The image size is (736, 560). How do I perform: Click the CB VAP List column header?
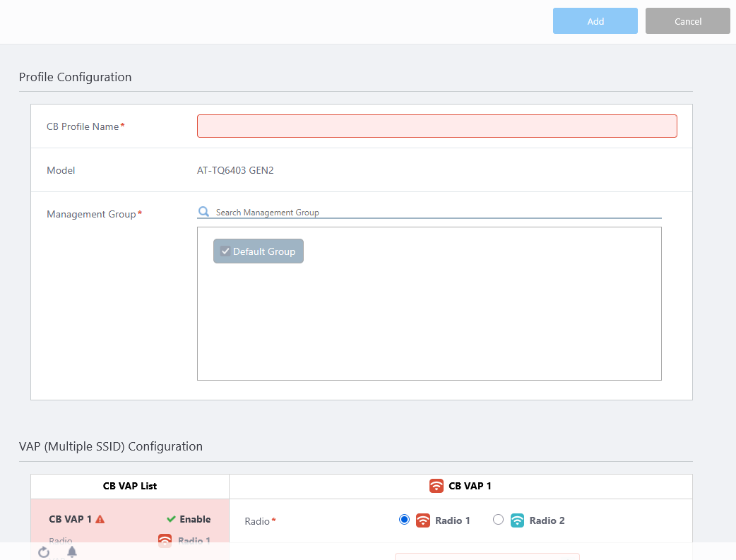pos(130,486)
